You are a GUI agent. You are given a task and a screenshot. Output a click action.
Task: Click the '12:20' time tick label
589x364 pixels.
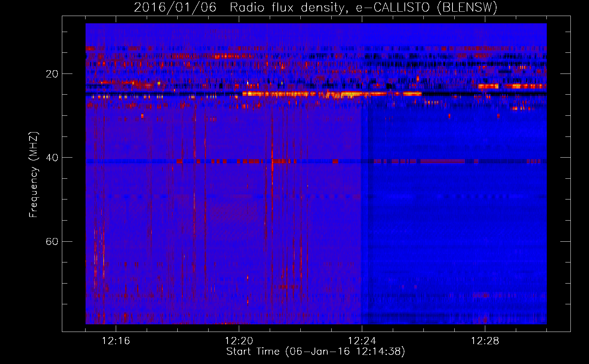point(239,341)
